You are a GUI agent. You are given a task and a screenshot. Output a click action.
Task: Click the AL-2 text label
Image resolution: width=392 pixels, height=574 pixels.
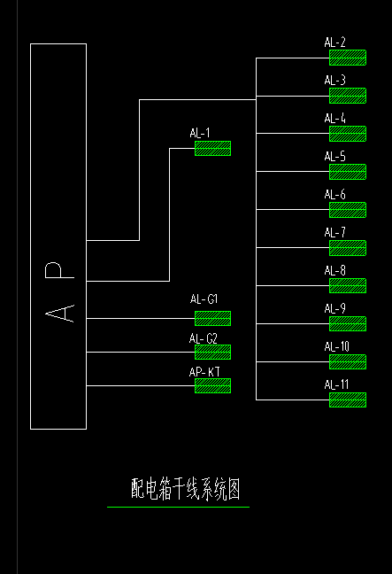(x=334, y=43)
